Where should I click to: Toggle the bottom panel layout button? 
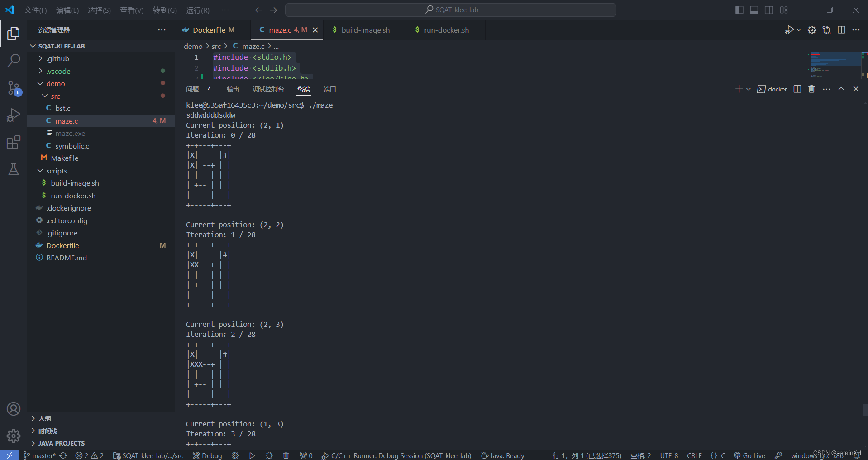[754, 10]
